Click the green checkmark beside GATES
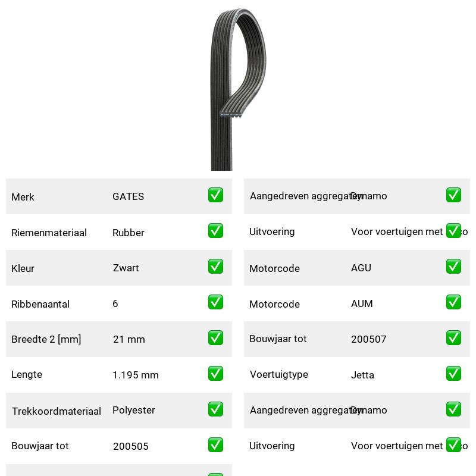The height and width of the screenshot is (476, 476). click(x=215, y=195)
